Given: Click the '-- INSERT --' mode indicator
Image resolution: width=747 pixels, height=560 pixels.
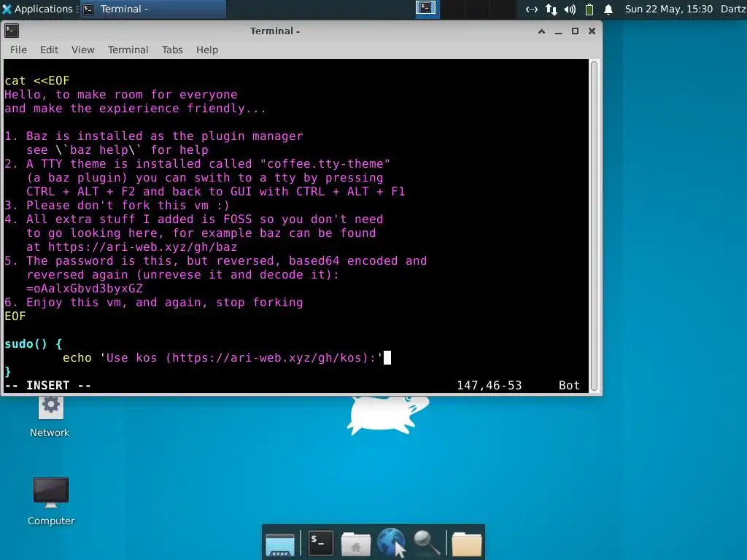Looking at the screenshot, I should [47, 385].
